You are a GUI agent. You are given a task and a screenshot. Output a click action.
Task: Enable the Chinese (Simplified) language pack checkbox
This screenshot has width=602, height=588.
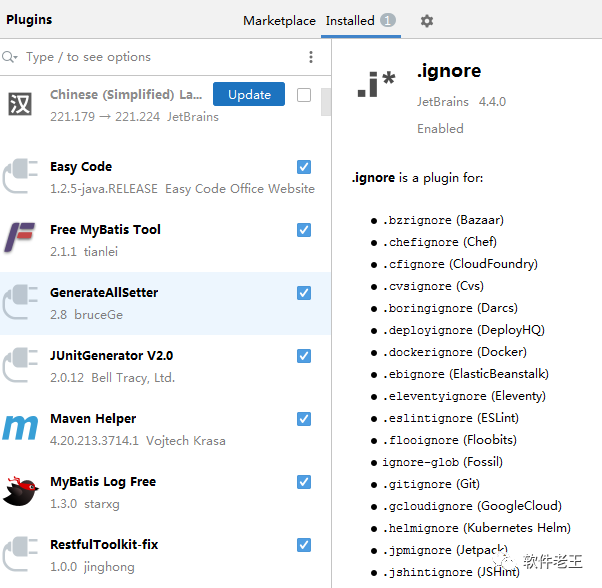304,95
